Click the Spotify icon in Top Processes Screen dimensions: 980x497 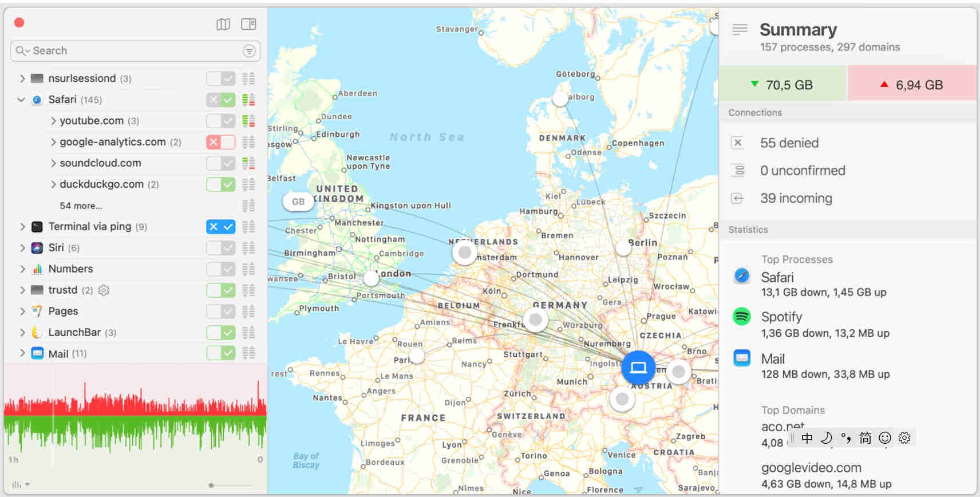click(742, 316)
